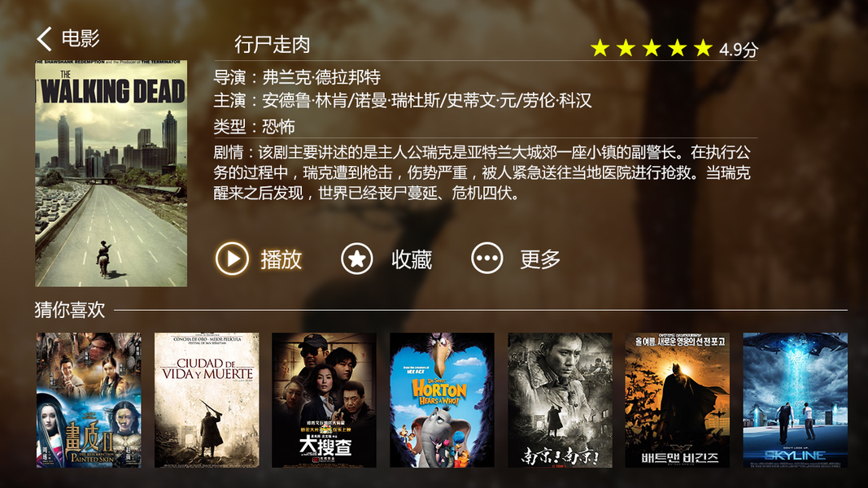Viewport: 868px width, 488px height.
Task: Click the circular play icon
Action: pos(232,259)
